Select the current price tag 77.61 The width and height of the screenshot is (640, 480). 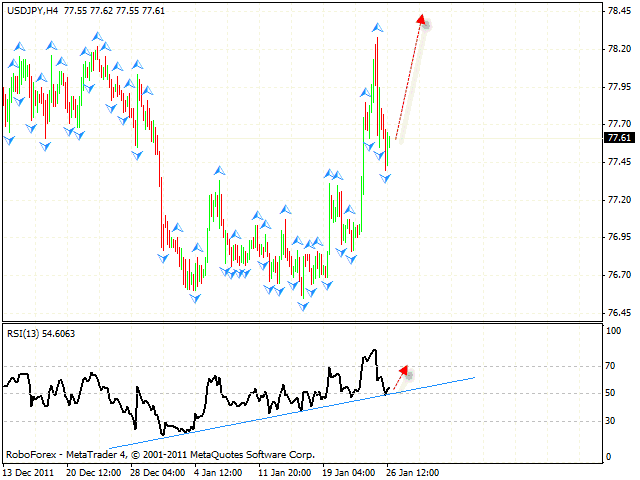[619, 138]
